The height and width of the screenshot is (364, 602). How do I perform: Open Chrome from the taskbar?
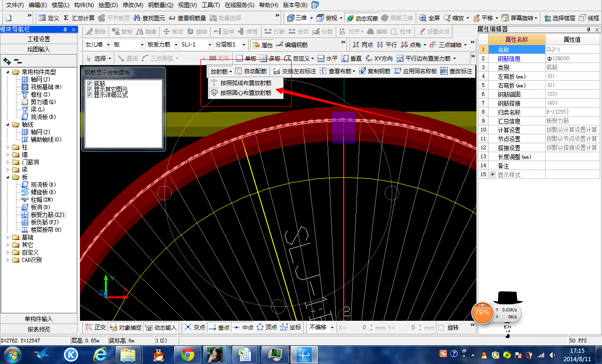tap(188, 355)
